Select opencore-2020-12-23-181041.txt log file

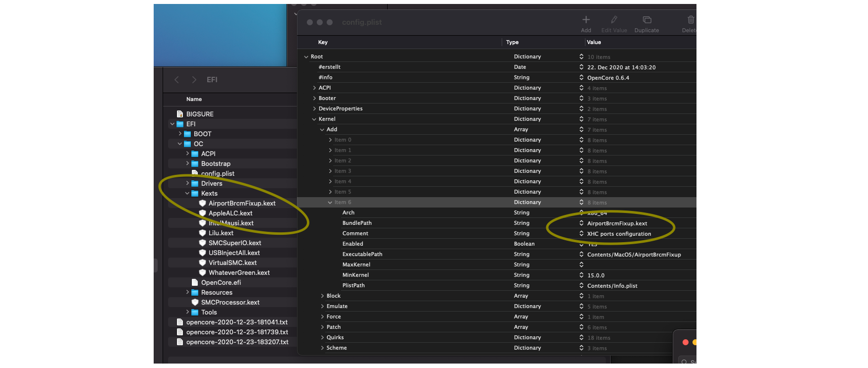pos(236,322)
